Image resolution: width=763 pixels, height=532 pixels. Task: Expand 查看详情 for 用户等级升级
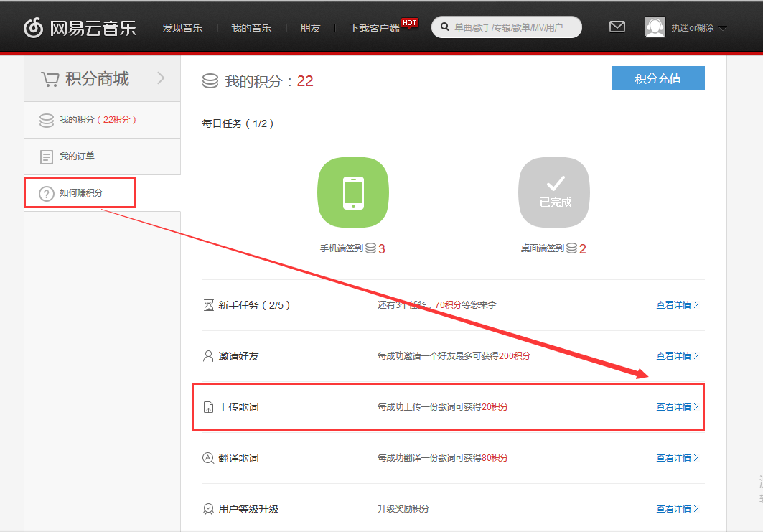click(675, 508)
